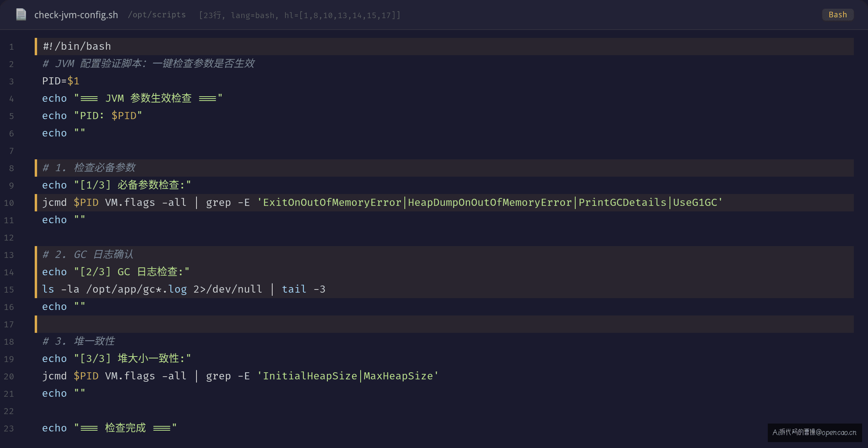The image size is (868, 448).
Task: Click the echo '[3/3] 堆大小一致性:' line
Action: point(116,358)
